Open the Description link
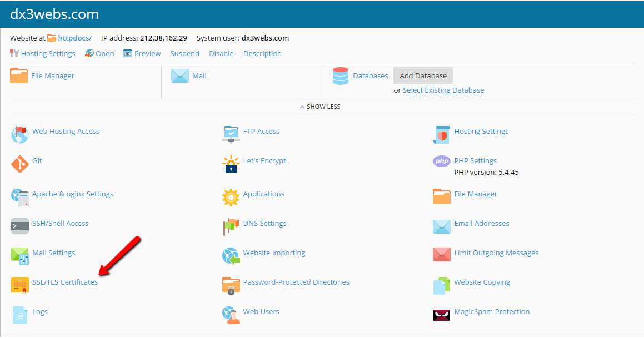This screenshot has width=644, height=338. pos(262,54)
